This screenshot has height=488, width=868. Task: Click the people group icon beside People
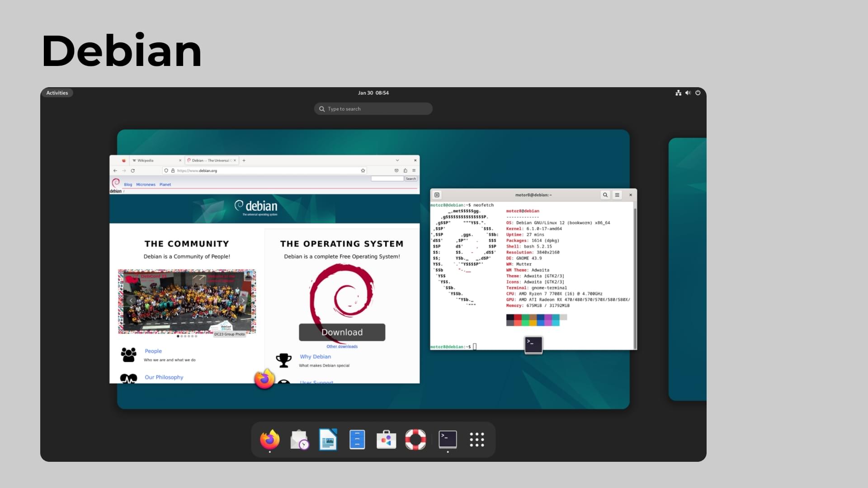(x=128, y=355)
